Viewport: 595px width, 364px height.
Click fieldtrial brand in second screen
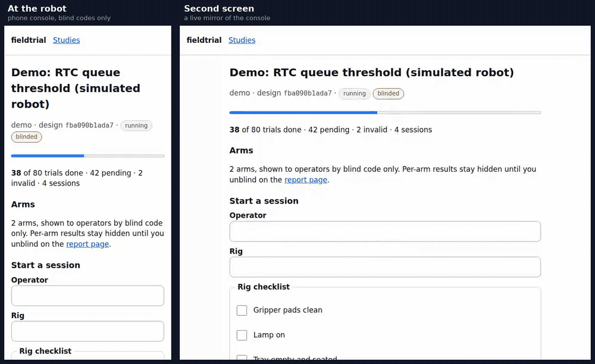coord(204,40)
